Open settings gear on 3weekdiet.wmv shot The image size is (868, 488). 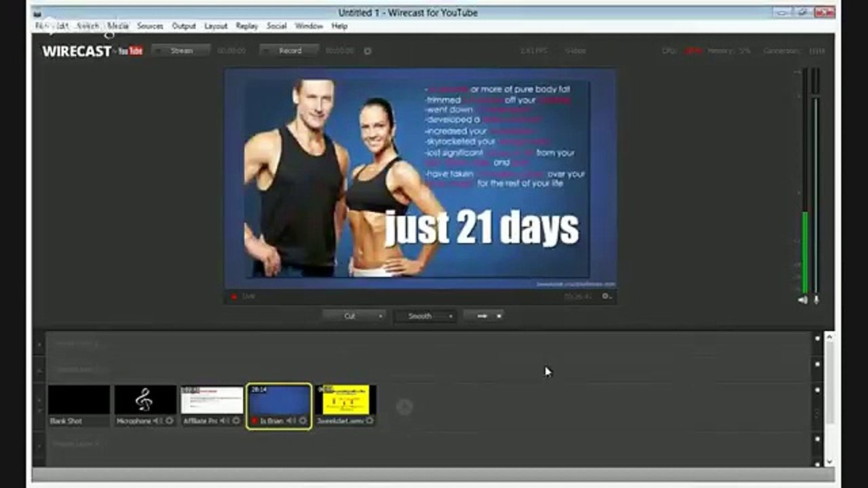(370, 421)
